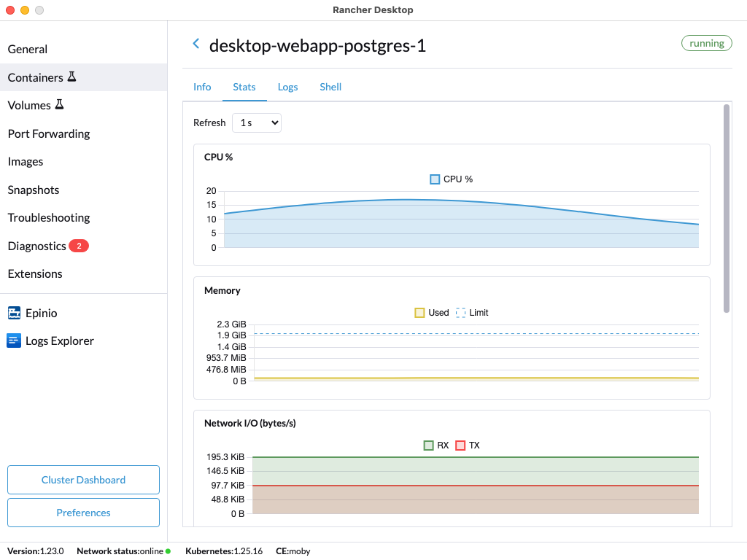This screenshot has height=560, width=747.
Task: Click the experimental flask icon beside Volumes
Action: [59, 104]
